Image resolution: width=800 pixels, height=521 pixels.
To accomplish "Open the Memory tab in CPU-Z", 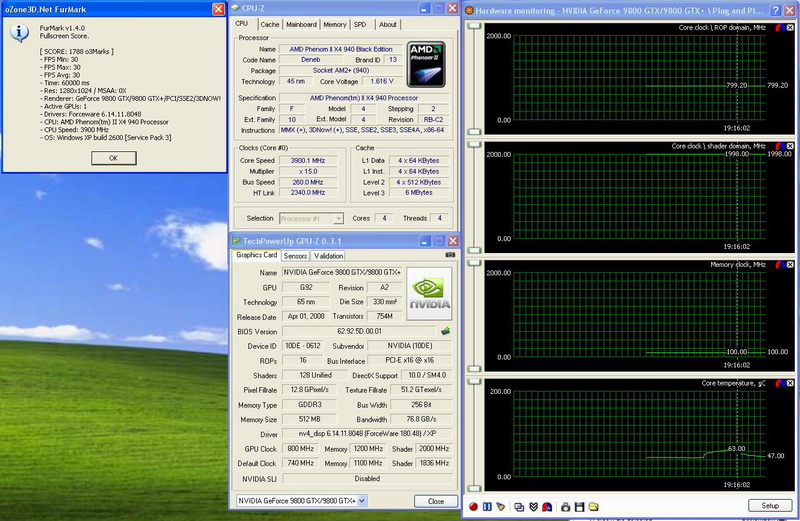I will point(334,24).
